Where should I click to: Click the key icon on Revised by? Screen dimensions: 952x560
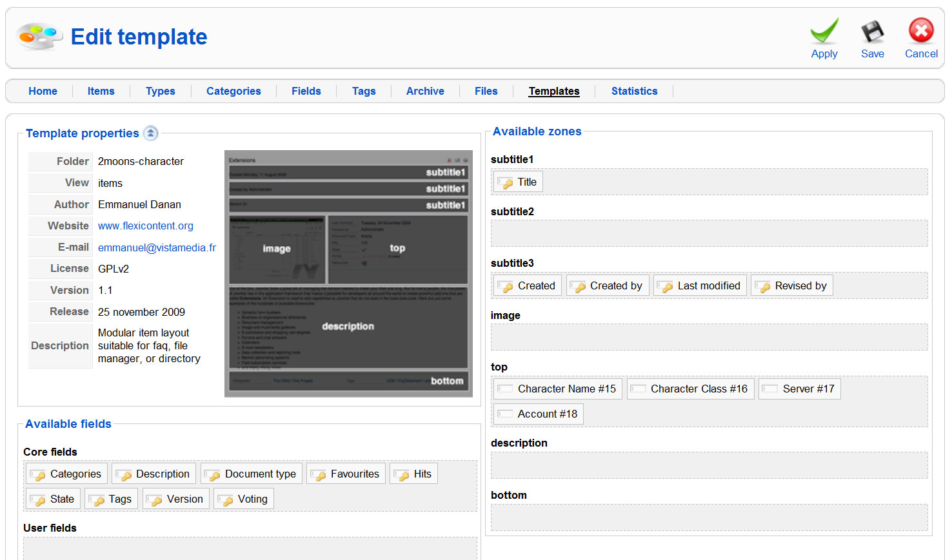(x=763, y=287)
